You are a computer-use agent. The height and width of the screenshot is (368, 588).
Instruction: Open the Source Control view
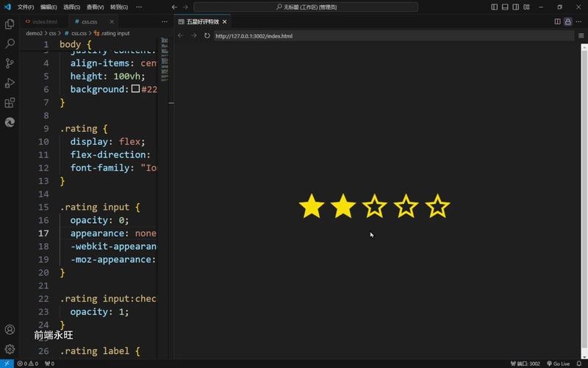tap(10, 63)
